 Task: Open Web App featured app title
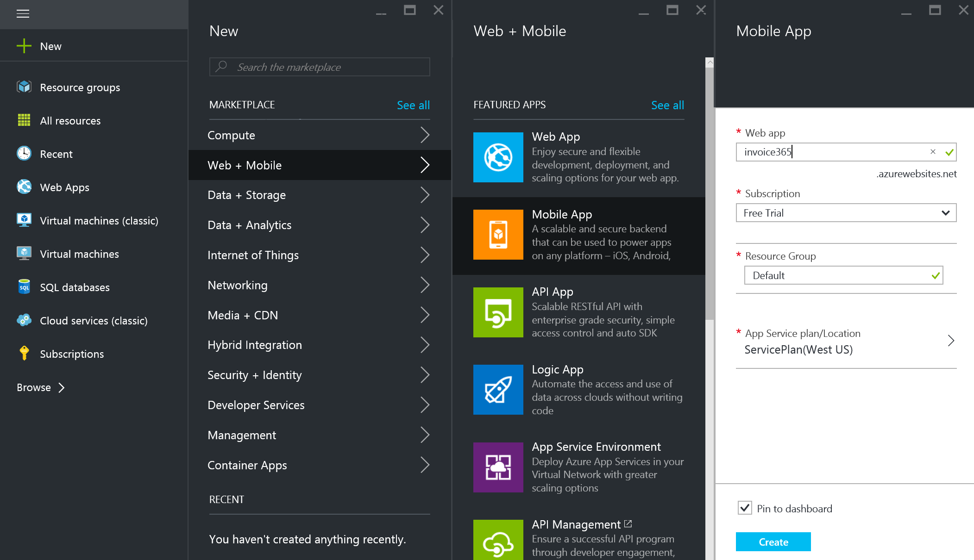click(556, 137)
